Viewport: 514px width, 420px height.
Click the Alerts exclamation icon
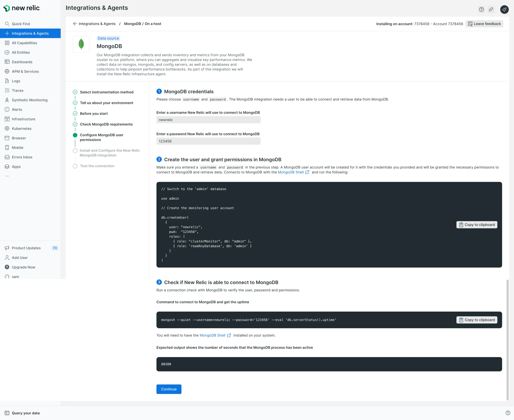[x=7, y=109]
